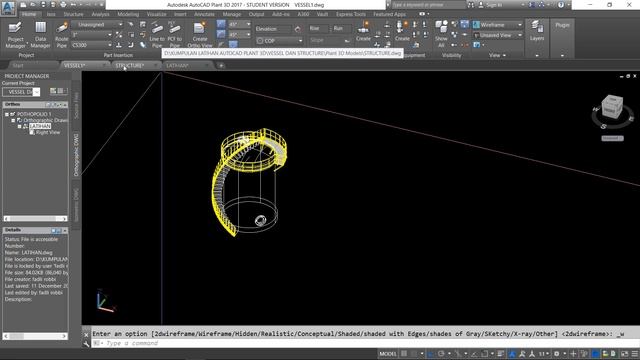Open the Layers panel button
This screenshot has height=360, width=640.
coord(537,31)
